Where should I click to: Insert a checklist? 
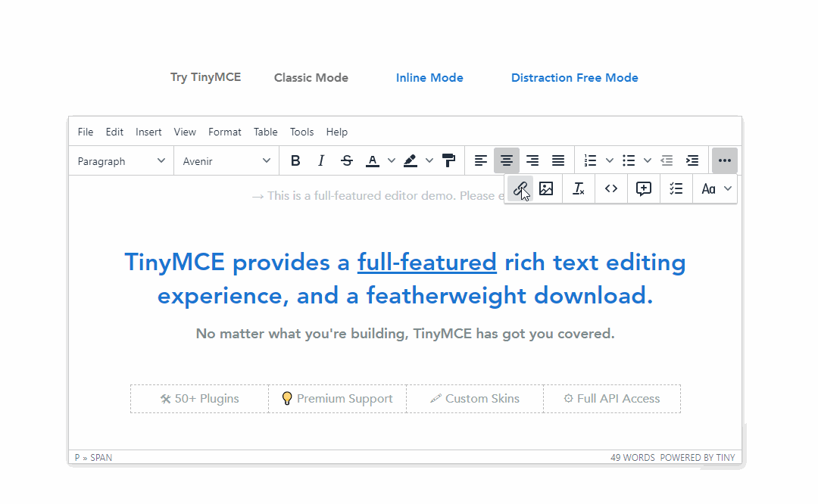coord(676,188)
